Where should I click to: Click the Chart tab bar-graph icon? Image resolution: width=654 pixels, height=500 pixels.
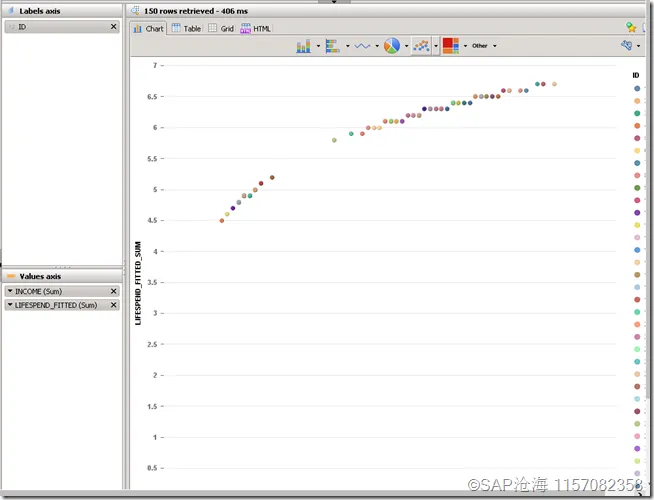137,29
